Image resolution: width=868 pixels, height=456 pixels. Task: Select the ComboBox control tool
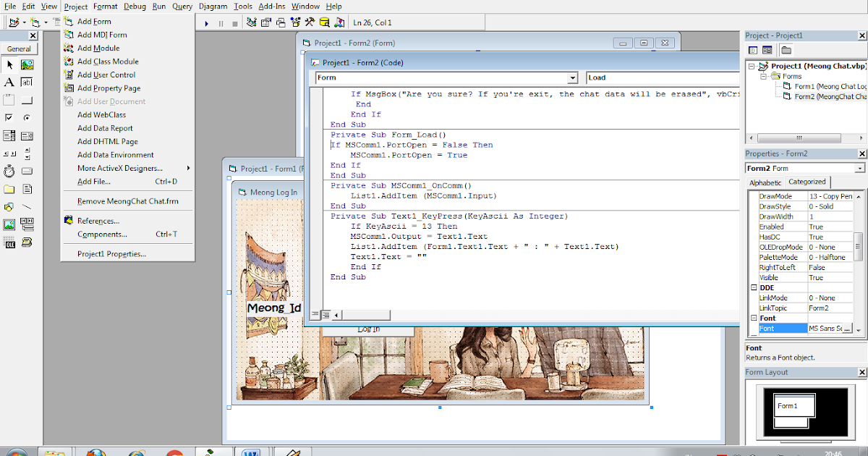tap(9, 135)
